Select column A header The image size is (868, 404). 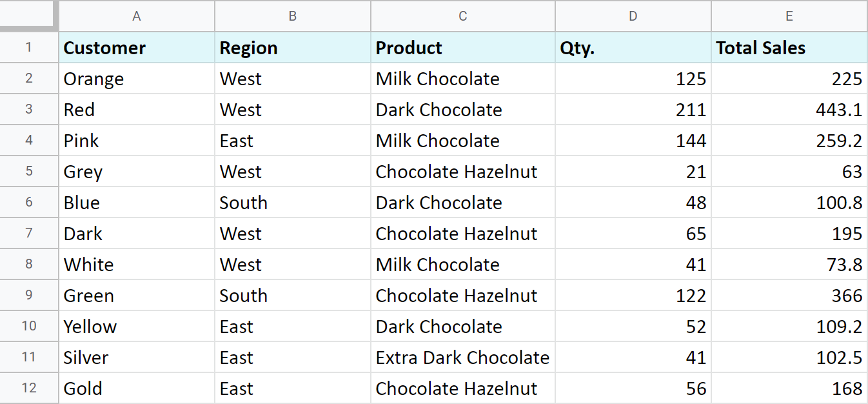pyautogui.click(x=136, y=17)
